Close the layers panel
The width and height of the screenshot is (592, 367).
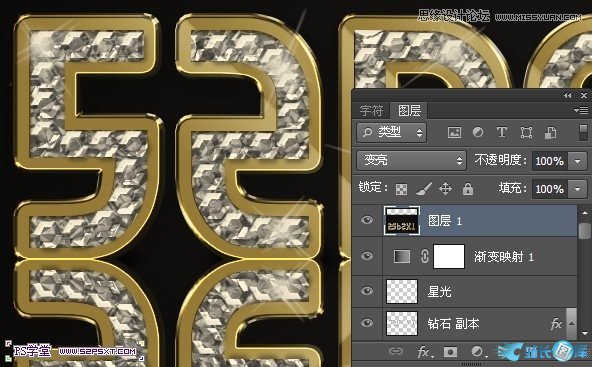point(584,96)
